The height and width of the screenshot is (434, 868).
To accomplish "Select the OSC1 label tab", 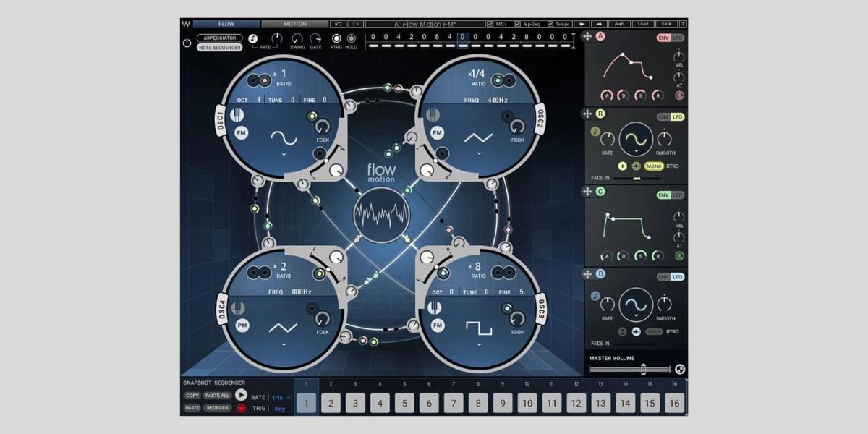I will pos(220,119).
